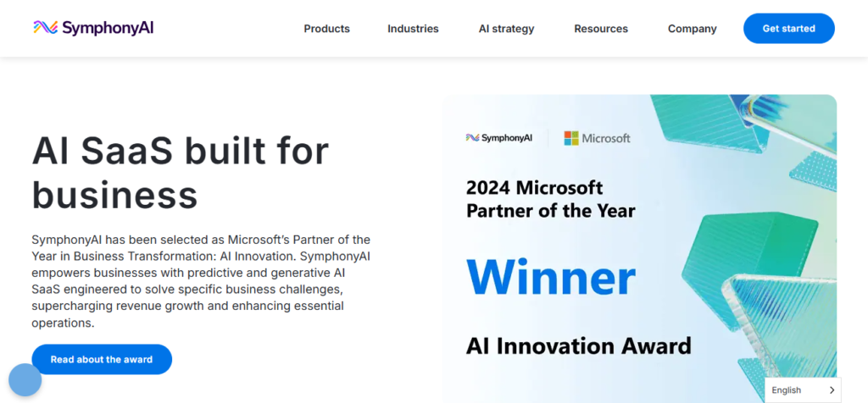Open the blue circular chat widget
Image resolution: width=868 pixels, height=403 pixels.
tap(25, 380)
